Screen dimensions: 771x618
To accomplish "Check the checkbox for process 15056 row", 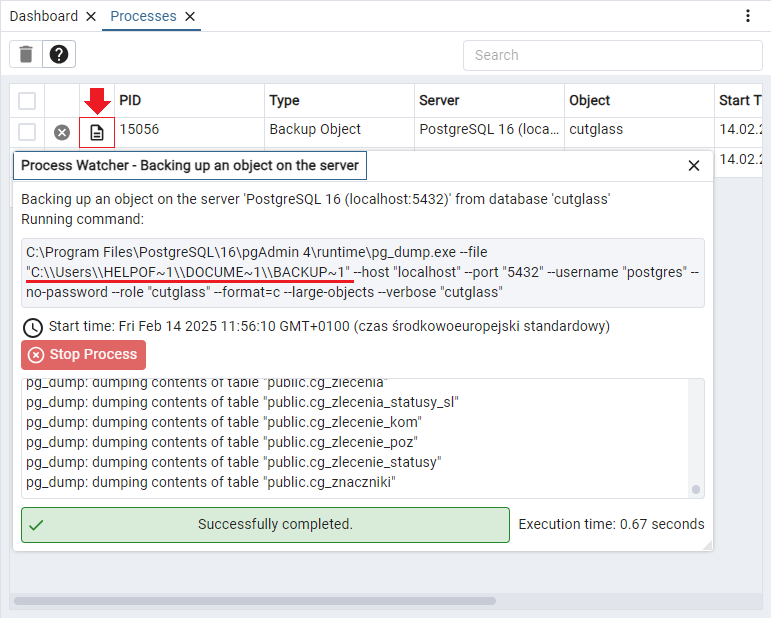I will click(x=27, y=132).
